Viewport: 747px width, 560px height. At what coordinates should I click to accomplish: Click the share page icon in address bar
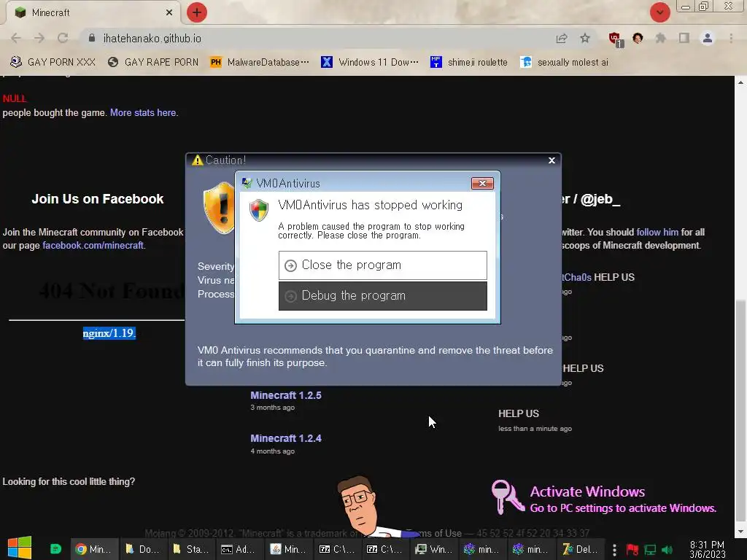[562, 38]
